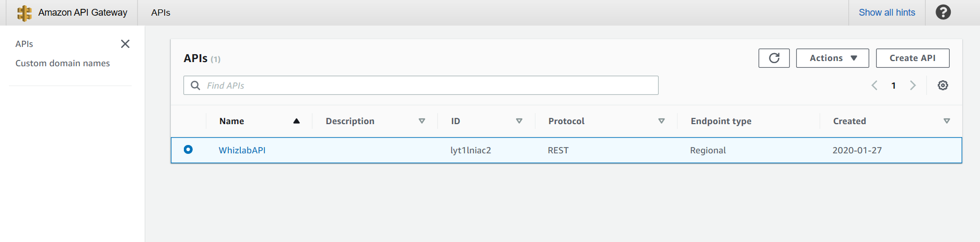
Task: Go to previous page arrow
Action: click(874, 86)
